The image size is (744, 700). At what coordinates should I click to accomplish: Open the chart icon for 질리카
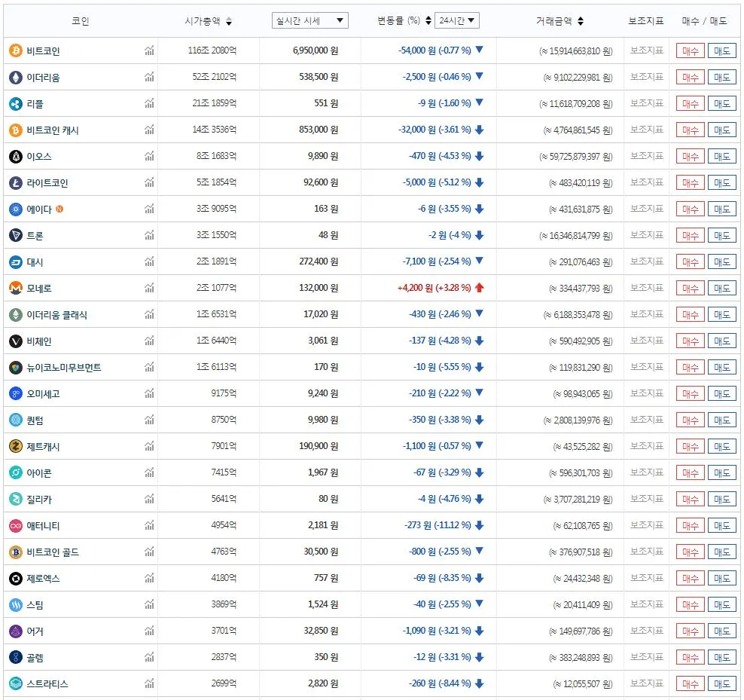pyautogui.click(x=149, y=499)
